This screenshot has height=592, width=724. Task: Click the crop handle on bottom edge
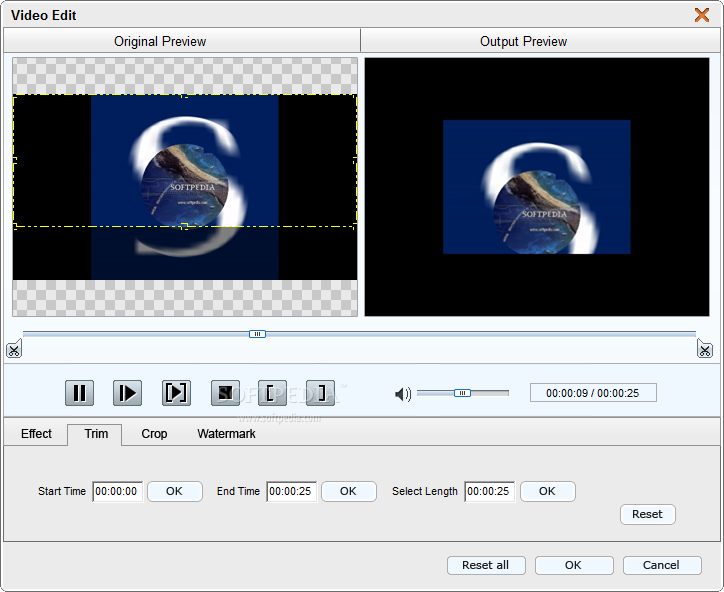pos(185,226)
